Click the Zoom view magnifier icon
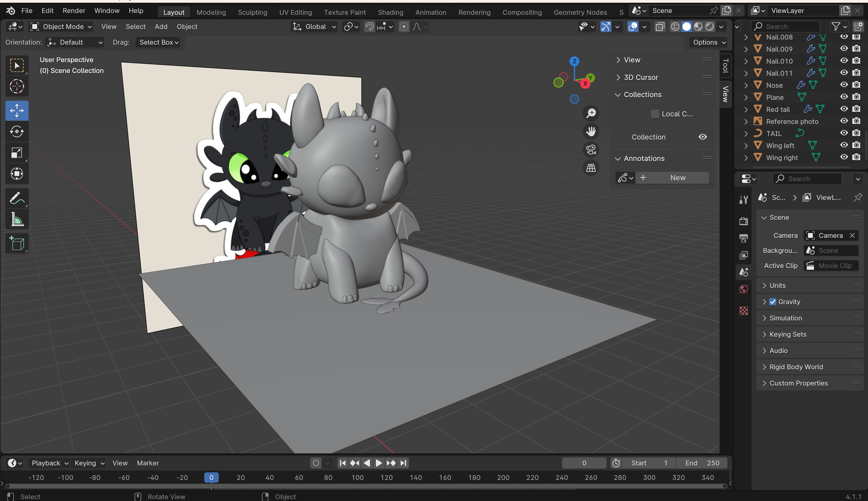The width and height of the screenshot is (868, 501). tap(591, 113)
